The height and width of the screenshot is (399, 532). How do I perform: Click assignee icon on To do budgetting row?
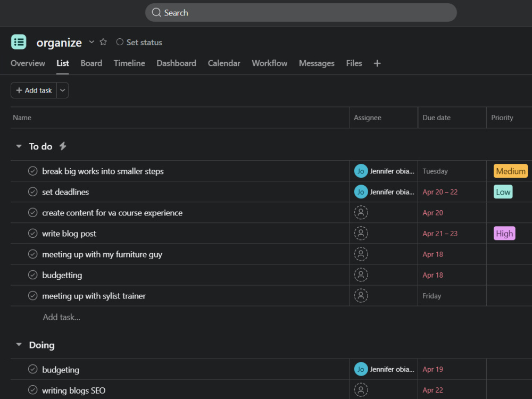click(361, 275)
